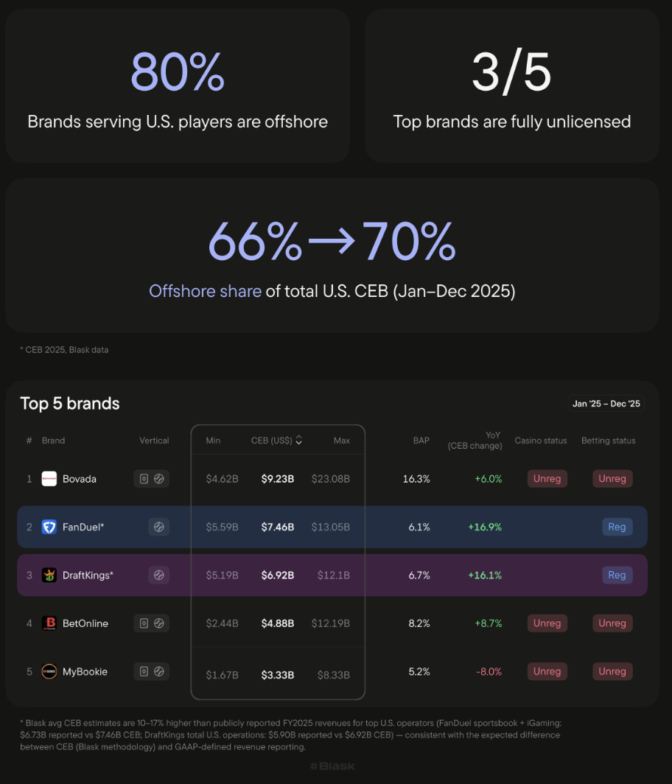Sort table by the CEB (US$) arrows
Screen dimensions: 672x784
tap(299, 441)
